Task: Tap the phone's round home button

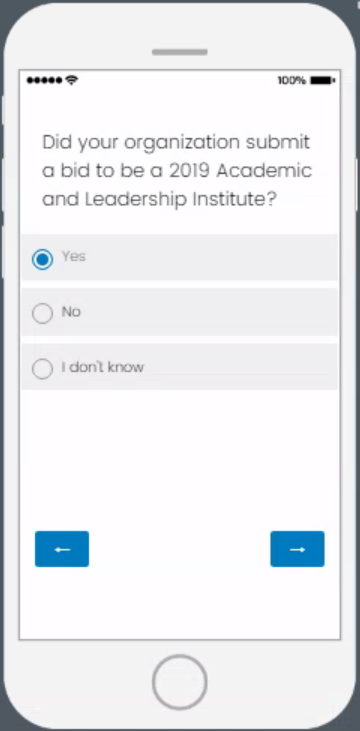Action: 180,682
